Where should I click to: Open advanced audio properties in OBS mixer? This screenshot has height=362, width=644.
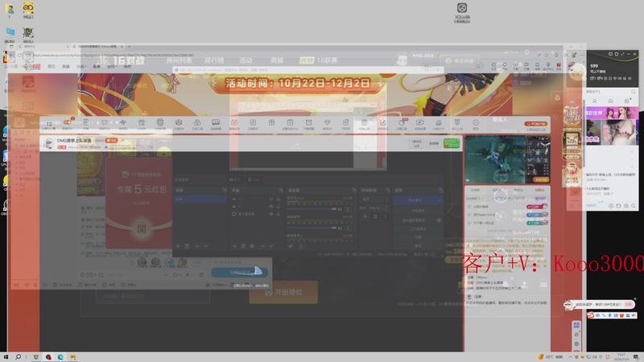point(291,246)
